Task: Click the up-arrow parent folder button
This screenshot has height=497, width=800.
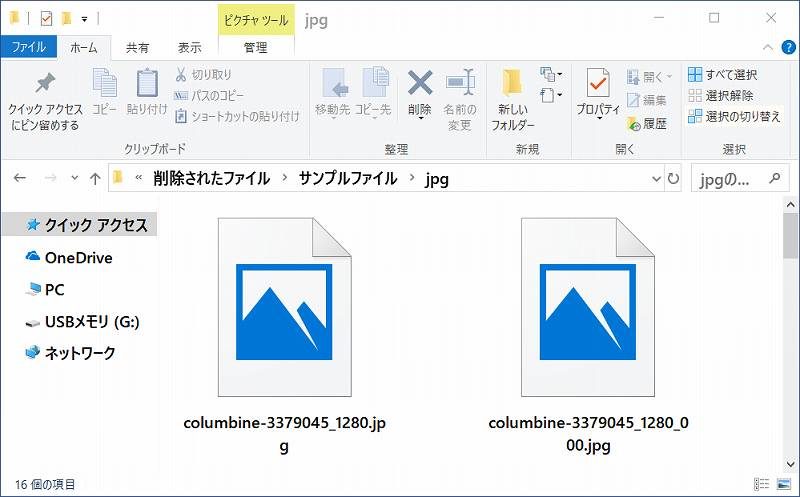Action: click(x=95, y=179)
